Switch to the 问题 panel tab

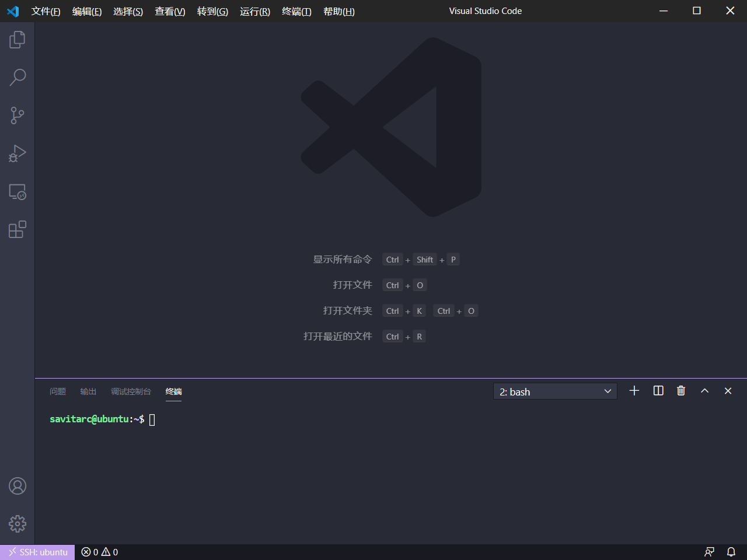pyautogui.click(x=58, y=391)
